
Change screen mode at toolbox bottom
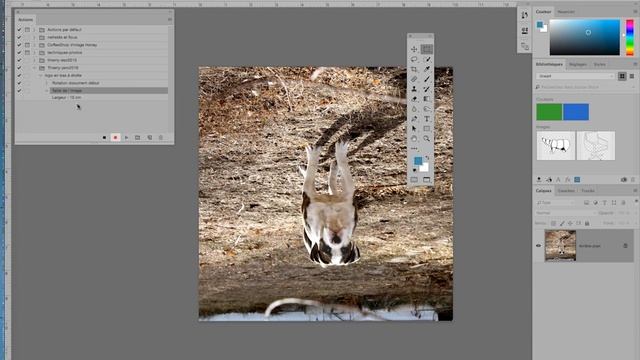(427, 180)
